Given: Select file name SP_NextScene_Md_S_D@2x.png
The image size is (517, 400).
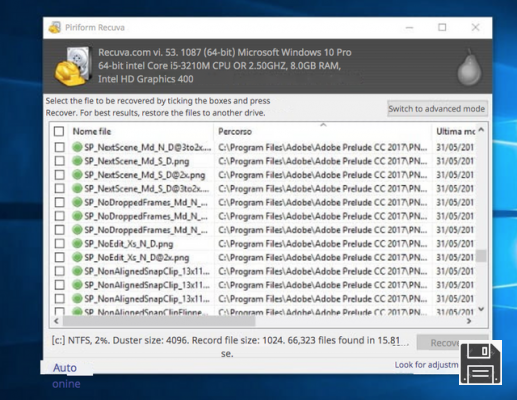Looking at the screenshot, I should (145, 175).
